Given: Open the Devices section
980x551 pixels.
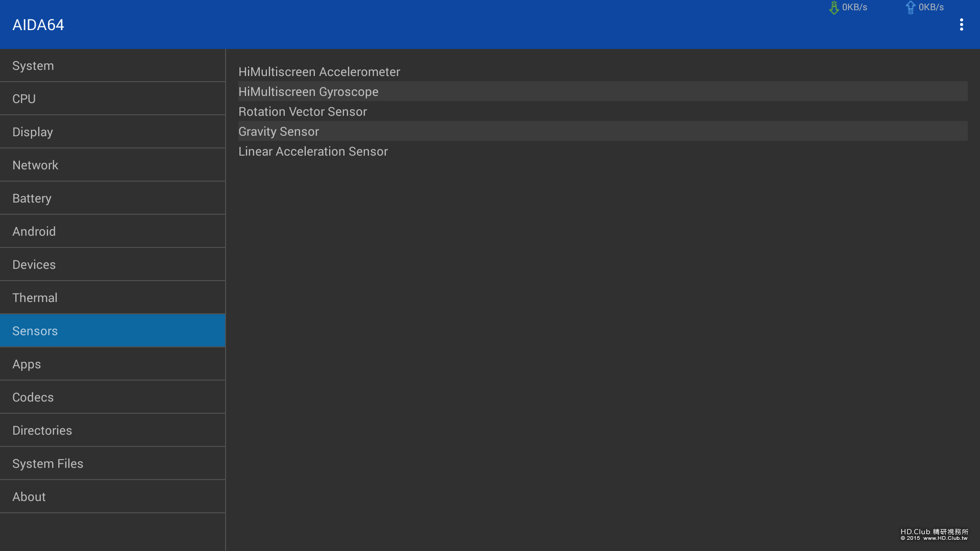Looking at the screenshot, I should point(112,265).
